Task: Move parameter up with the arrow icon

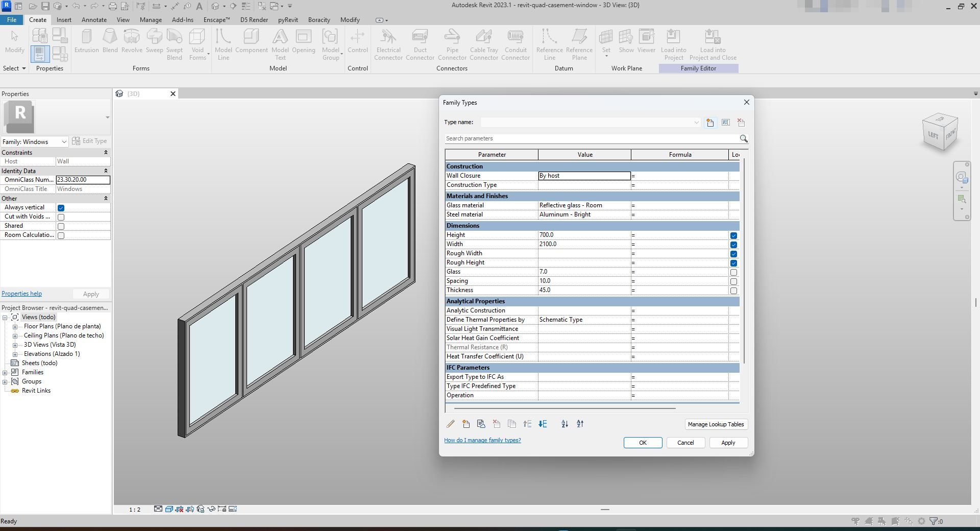Action: click(x=527, y=424)
